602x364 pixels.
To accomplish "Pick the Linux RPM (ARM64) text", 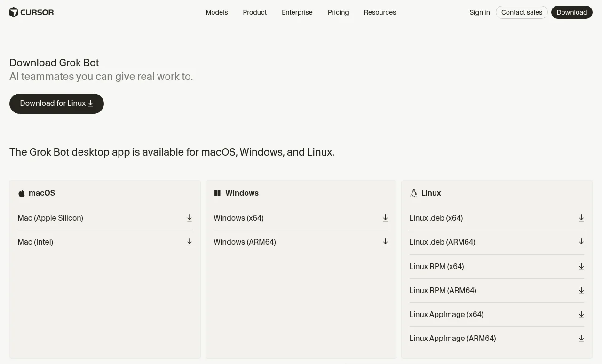I will tap(443, 291).
